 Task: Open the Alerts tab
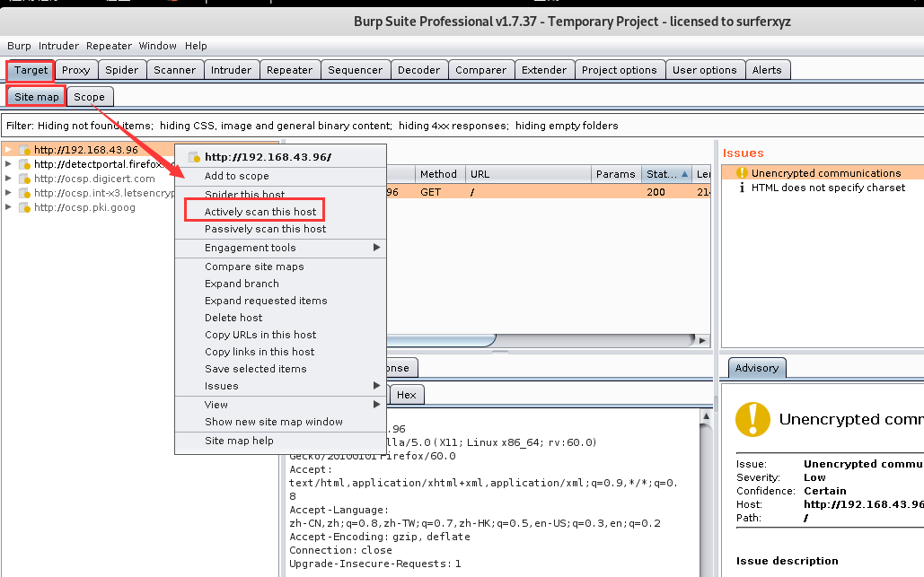tap(767, 70)
